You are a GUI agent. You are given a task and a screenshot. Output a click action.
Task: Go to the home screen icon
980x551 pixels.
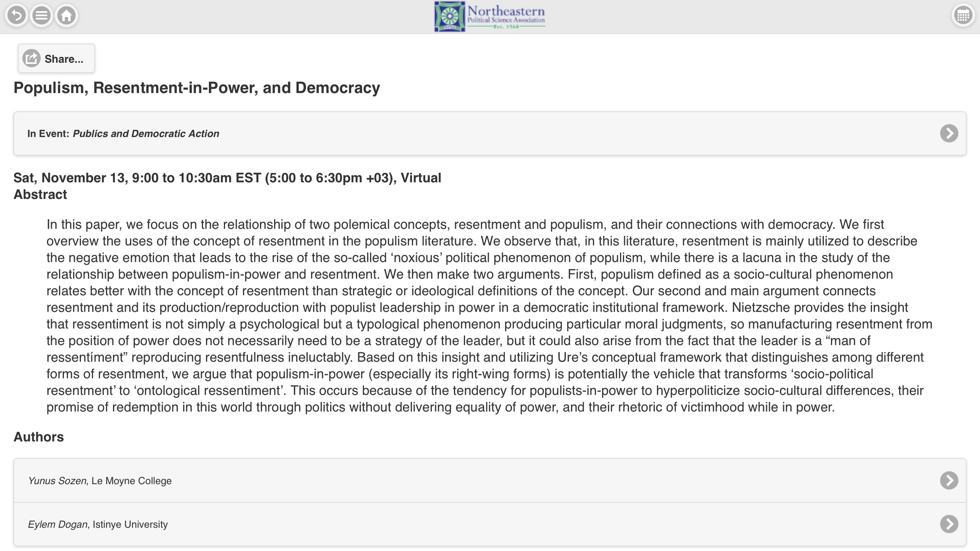point(66,16)
